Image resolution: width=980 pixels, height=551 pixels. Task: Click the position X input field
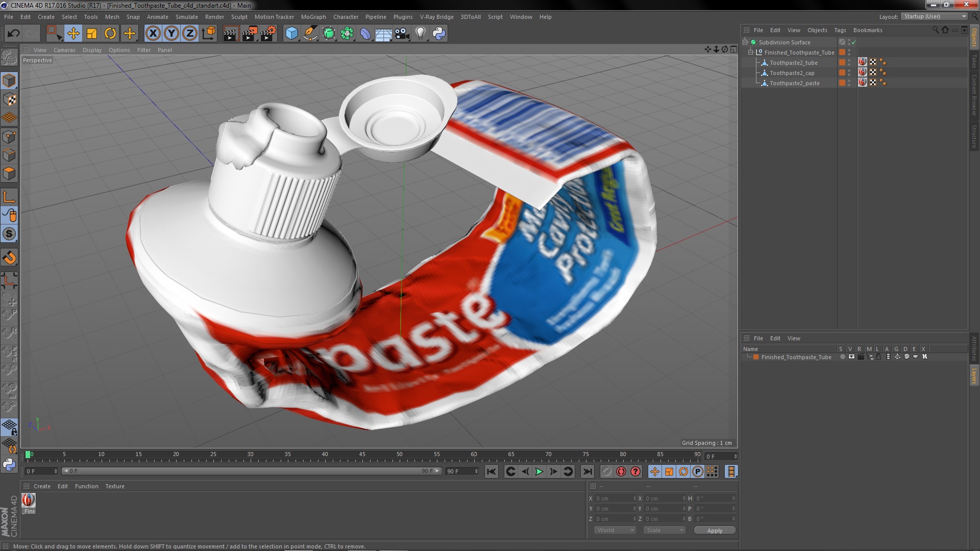615,498
